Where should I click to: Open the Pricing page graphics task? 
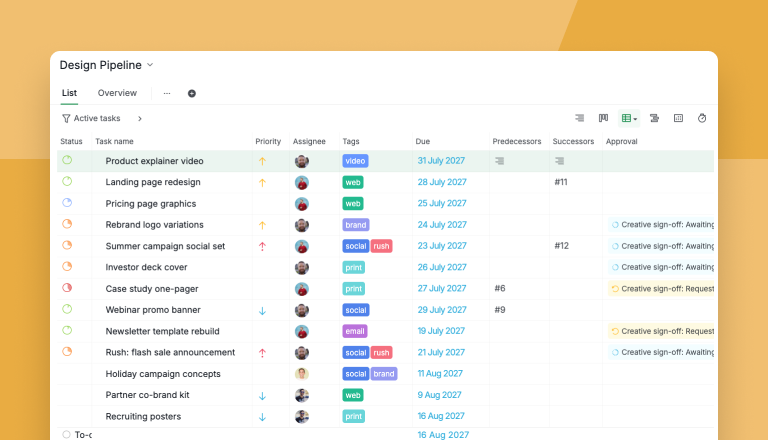[x=151, y=203]
